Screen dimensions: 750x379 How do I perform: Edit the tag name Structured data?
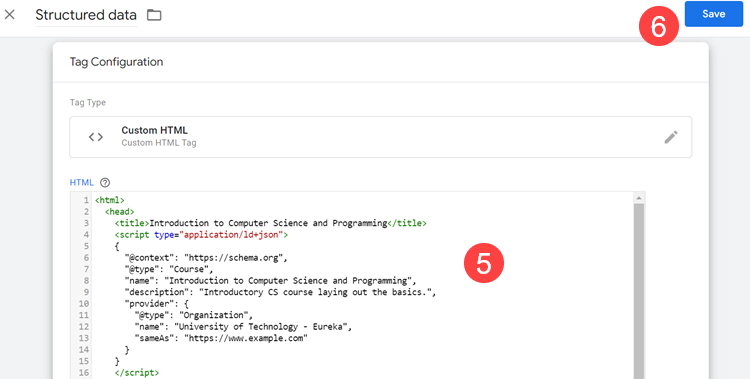[86, 15]
